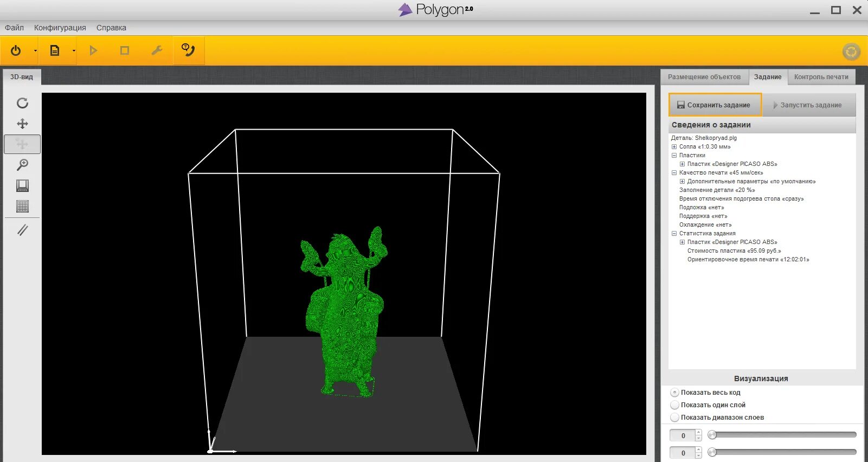Decrement the lower layer number stepper

coord(698,455)
